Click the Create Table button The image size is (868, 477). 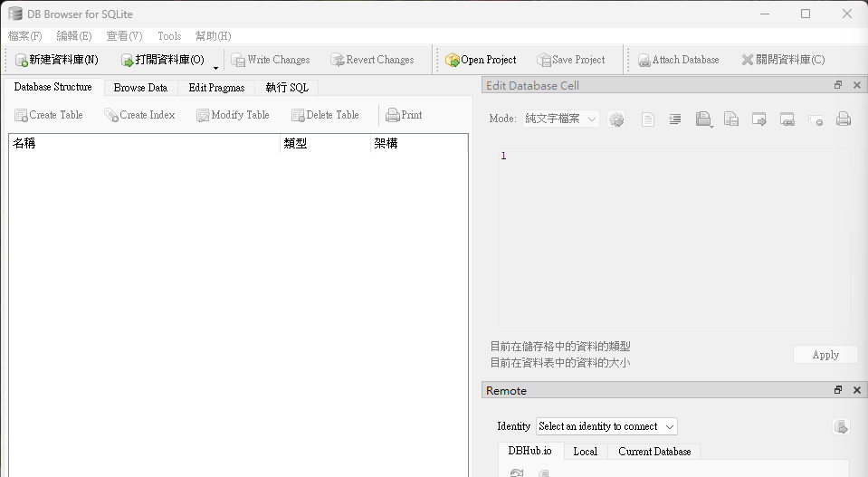49,115
